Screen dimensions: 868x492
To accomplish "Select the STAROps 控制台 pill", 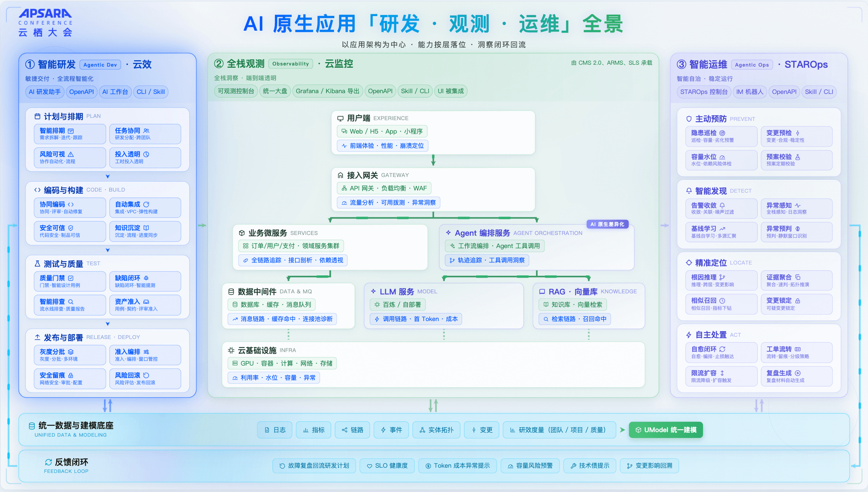I will click(x=704, y=92).
